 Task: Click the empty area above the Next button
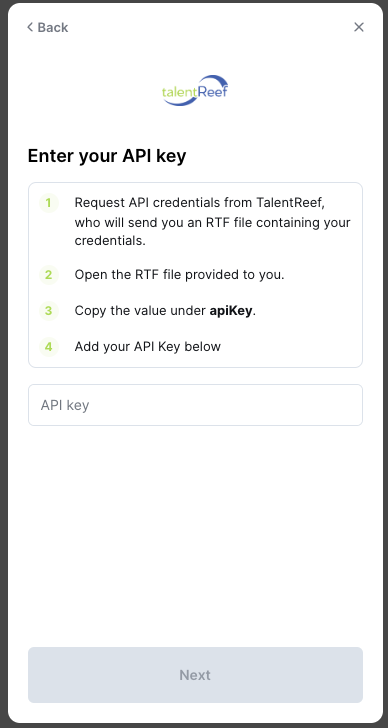[x=195, y=534]
